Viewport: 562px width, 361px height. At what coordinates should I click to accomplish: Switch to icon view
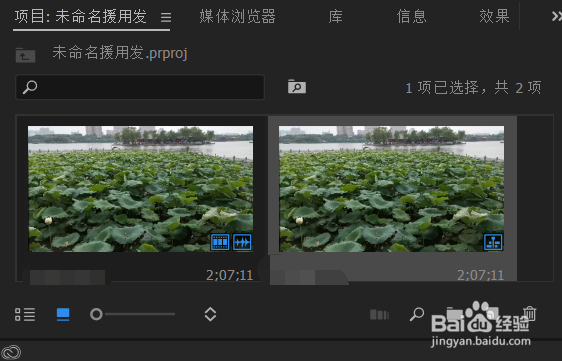63,314
